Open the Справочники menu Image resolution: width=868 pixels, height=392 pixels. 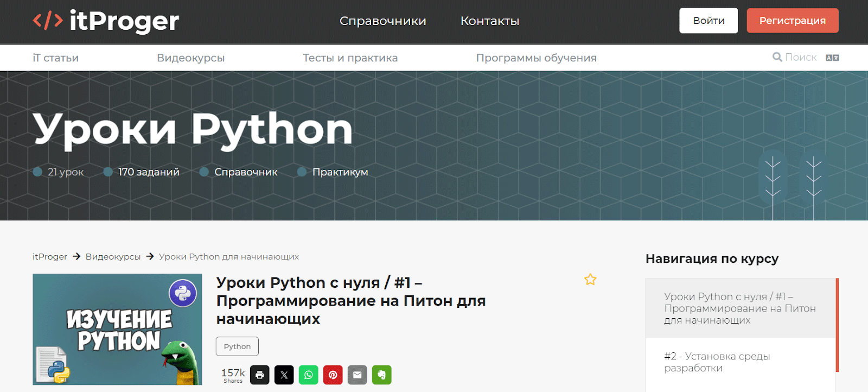(x=382, y=21)
